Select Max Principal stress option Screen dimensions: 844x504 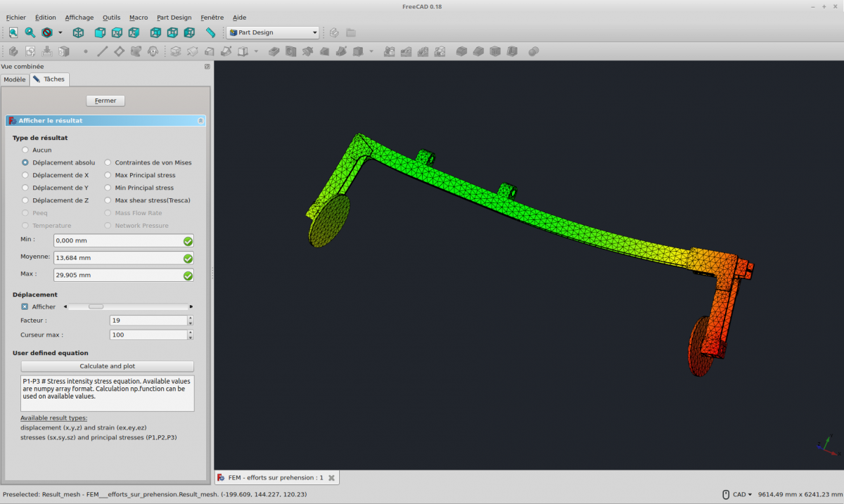(108, 175)
